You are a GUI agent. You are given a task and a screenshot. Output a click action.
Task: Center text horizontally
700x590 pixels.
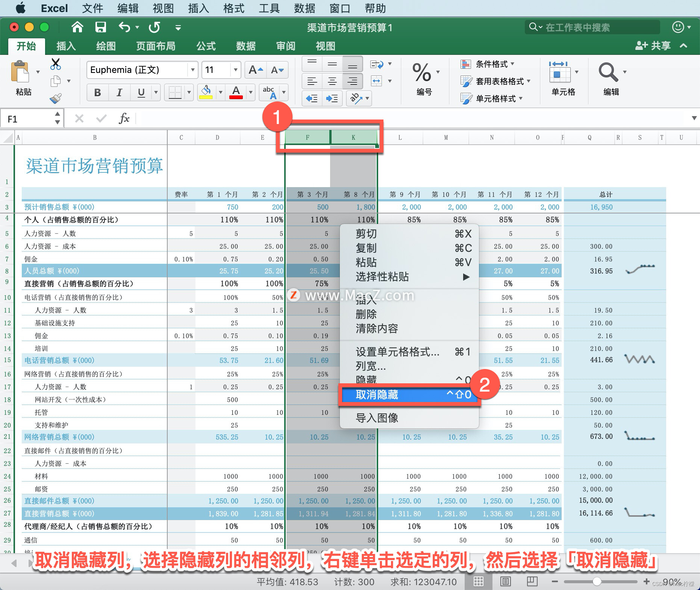click(332, 81)
